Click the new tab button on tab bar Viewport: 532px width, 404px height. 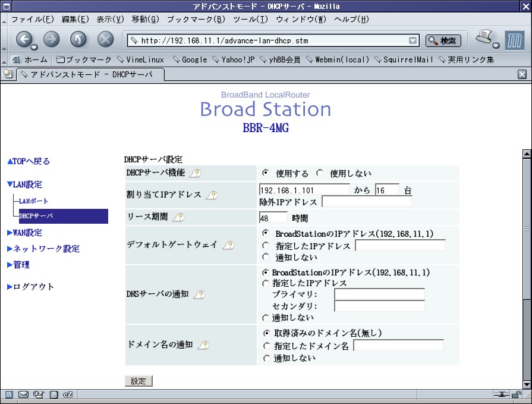pos(8,74)
